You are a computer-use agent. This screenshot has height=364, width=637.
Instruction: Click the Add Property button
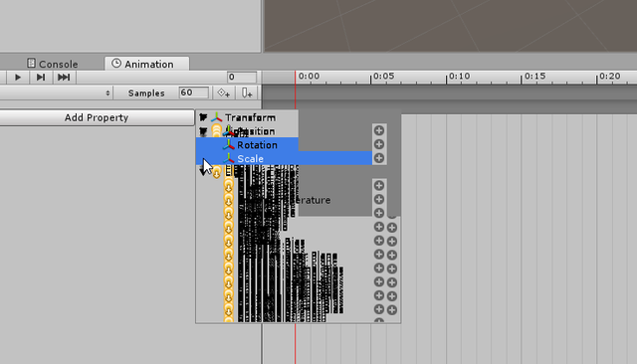coord(97,117)
